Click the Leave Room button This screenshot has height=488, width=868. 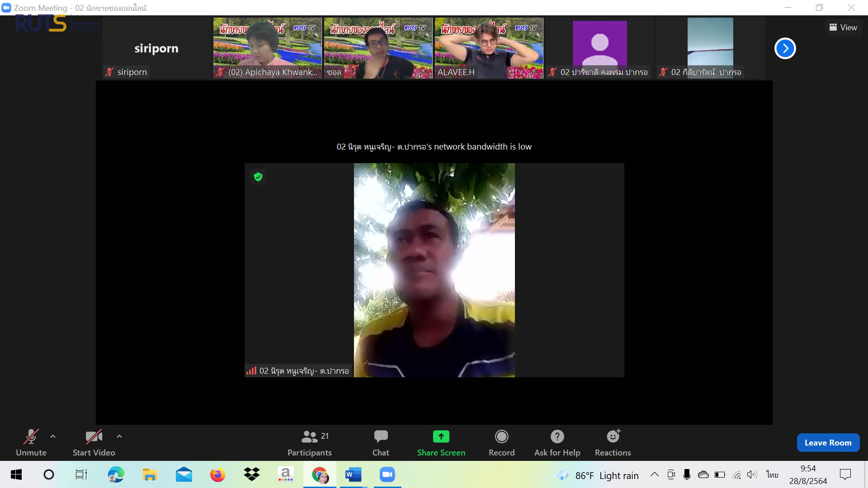828,443
